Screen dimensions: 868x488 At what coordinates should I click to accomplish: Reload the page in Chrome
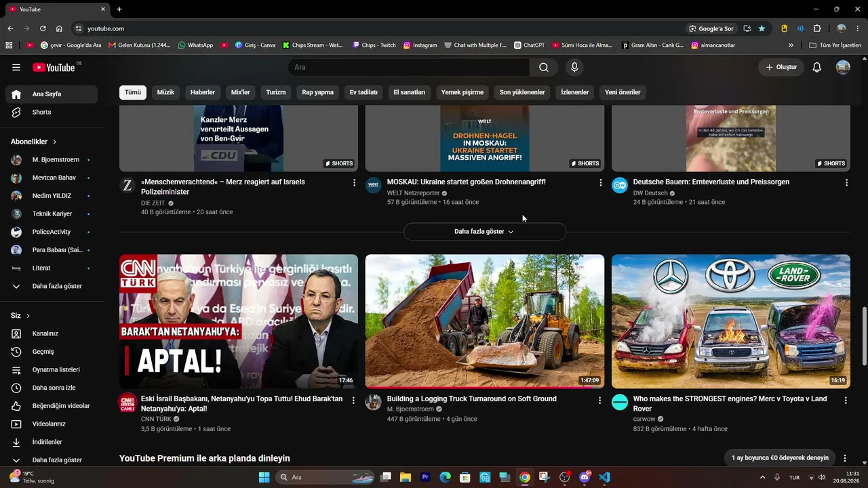(43, 28)
